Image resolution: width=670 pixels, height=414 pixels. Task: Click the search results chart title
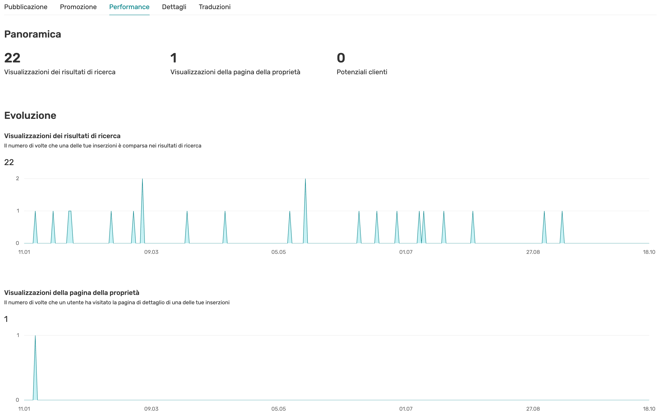click(x=62, y=135)
